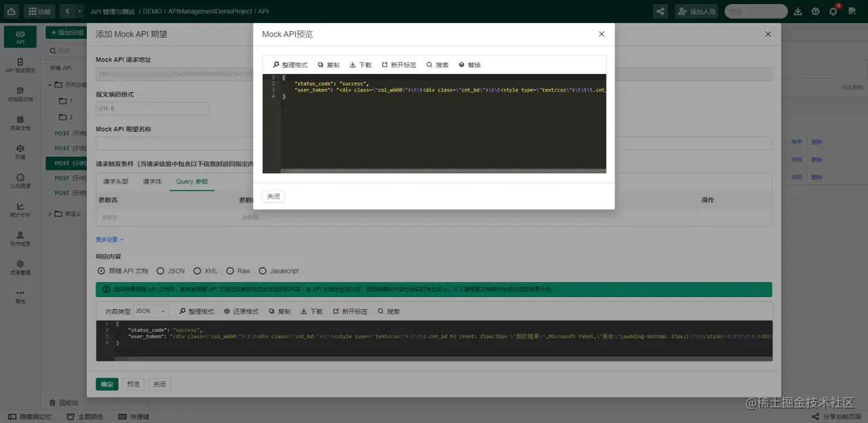Collapse the 示例分组 folder in tree
868x423 pixels.
point(51,85)
